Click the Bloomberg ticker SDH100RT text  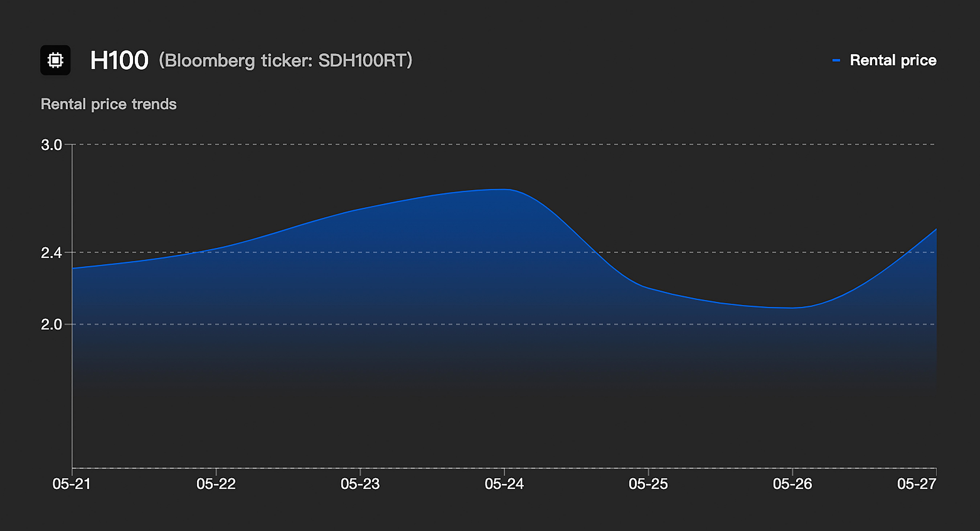(285, 60)
